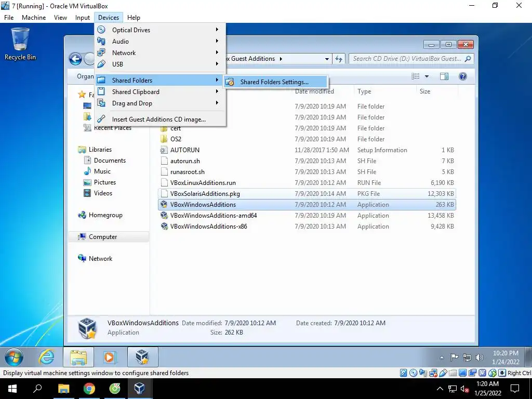Select the VBoxSolarisAdditions.pkg file
Image resolution: width=532 pixels, height=399 pixels.
tap(307, 194)
